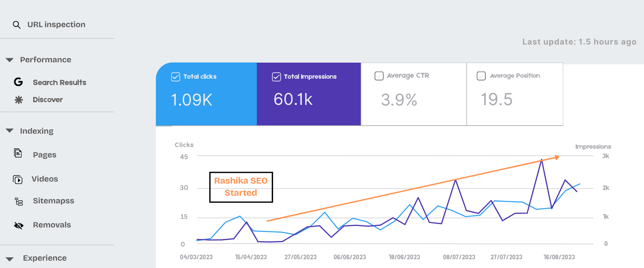This screenshot has height=268, width=644.
Task: Click the Rashika SEO Started annotation box
Action: click(241, 187)
